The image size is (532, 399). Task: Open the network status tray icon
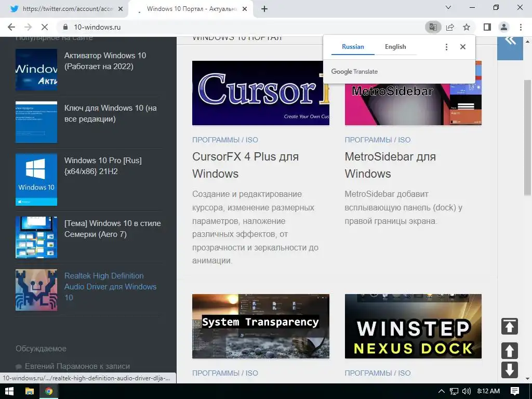click(x=454, y=391)
